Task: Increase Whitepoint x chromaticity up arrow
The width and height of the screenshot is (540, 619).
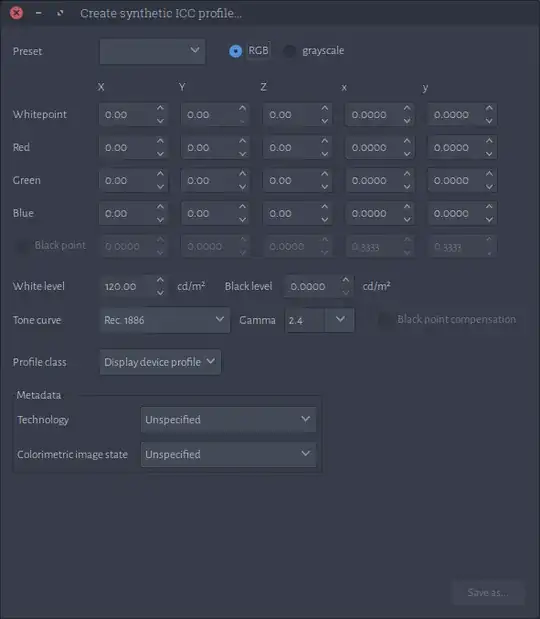Action: point(407,108)
